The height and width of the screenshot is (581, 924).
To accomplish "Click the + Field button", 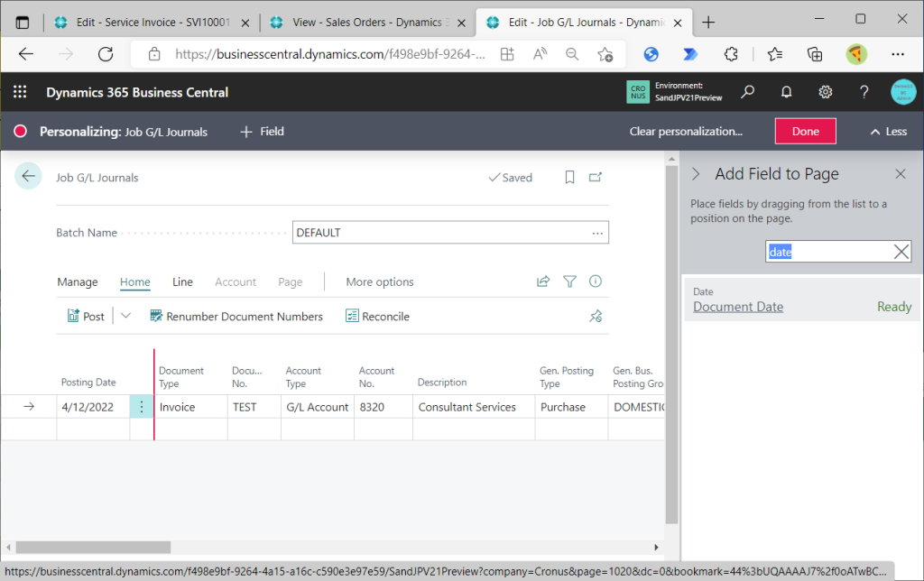I will pos(263,132).
